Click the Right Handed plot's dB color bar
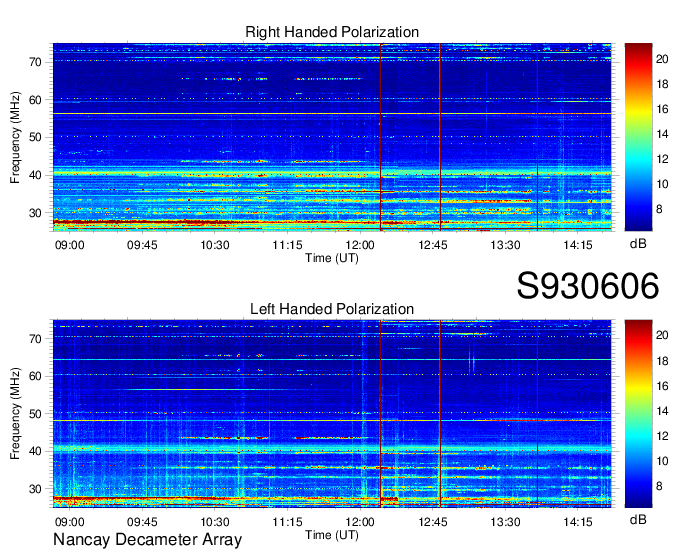 [638, 137]
